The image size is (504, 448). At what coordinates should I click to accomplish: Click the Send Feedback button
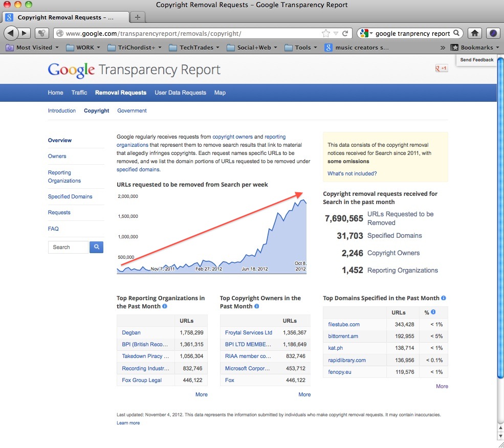pos(476,60)
